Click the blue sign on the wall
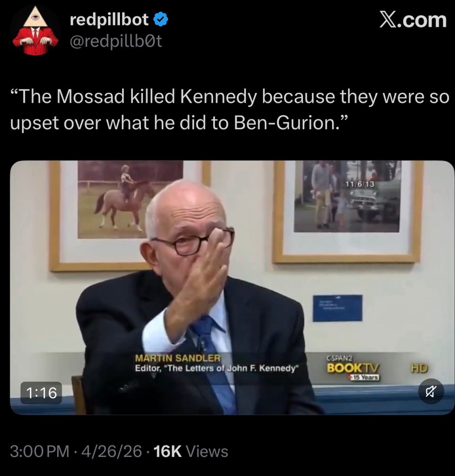This screenshot has width=455, height=476. pos(338,308)
